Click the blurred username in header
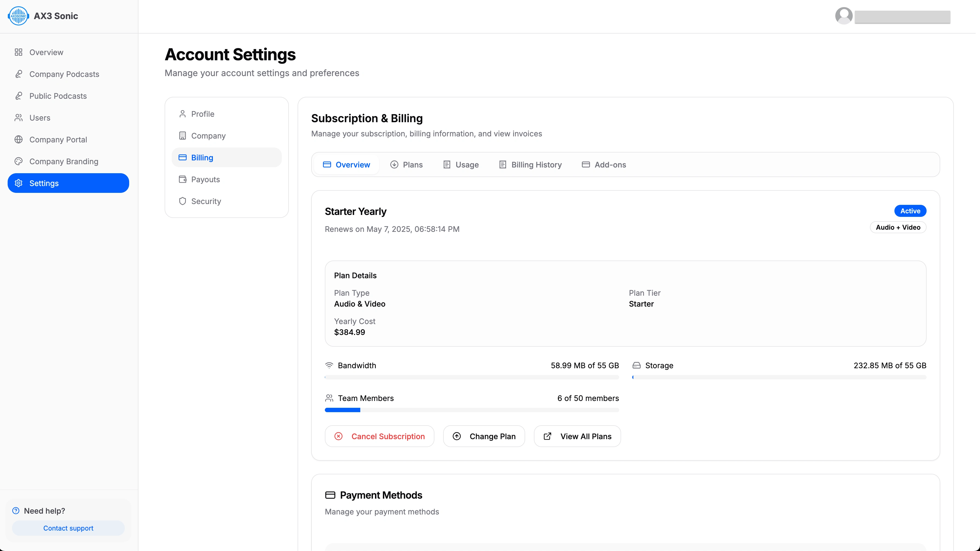 click(x=902, y=17)
